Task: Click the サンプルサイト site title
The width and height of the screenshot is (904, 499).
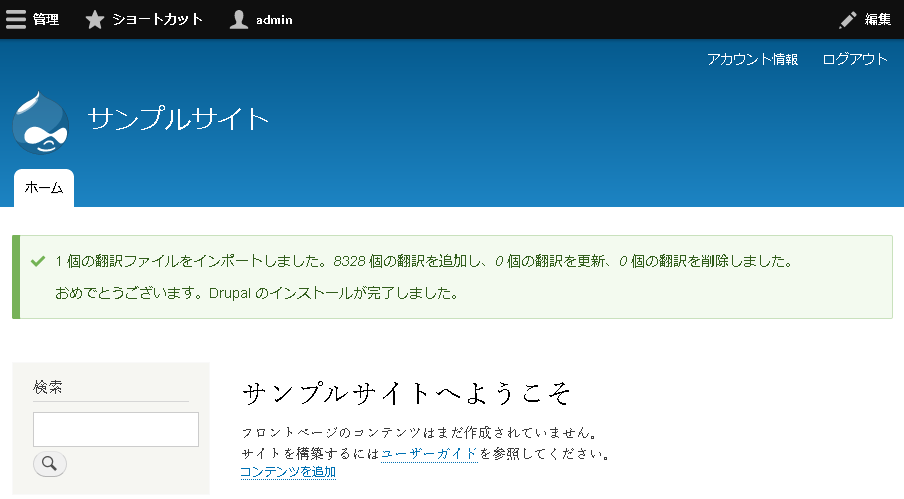Action: click(x=178, y=119)
